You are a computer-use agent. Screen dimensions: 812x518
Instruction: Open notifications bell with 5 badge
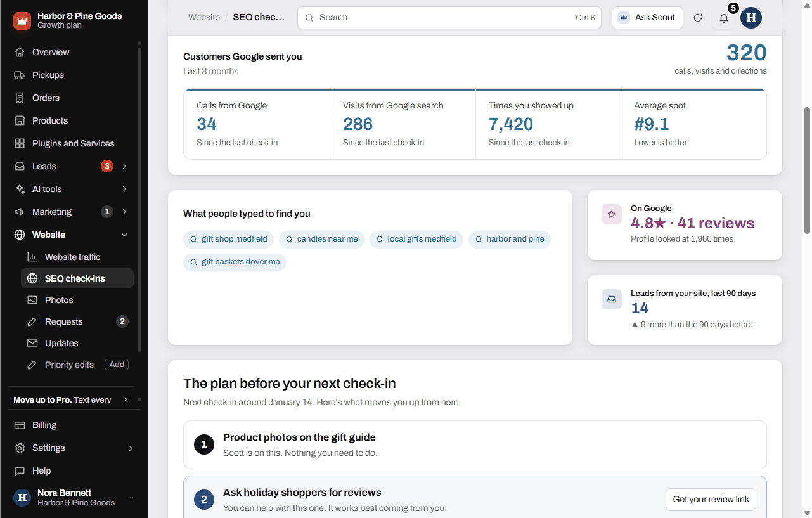724,18
